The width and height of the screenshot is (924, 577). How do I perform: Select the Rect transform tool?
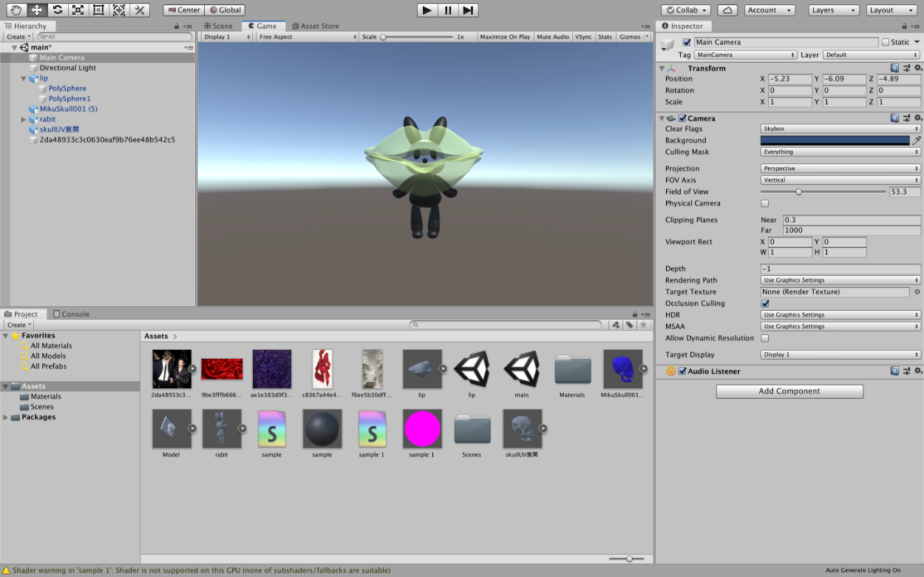[98, 10]
